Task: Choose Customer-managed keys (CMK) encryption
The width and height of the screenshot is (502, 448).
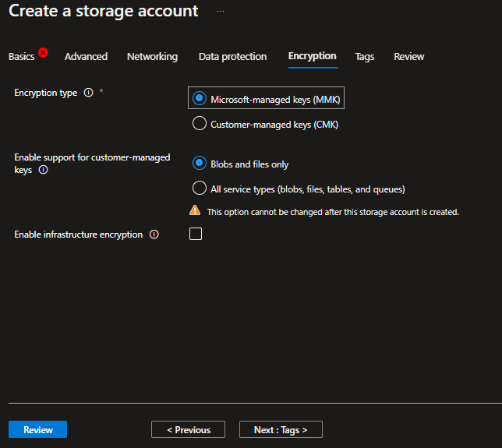Action: click(x=200, y=124)
